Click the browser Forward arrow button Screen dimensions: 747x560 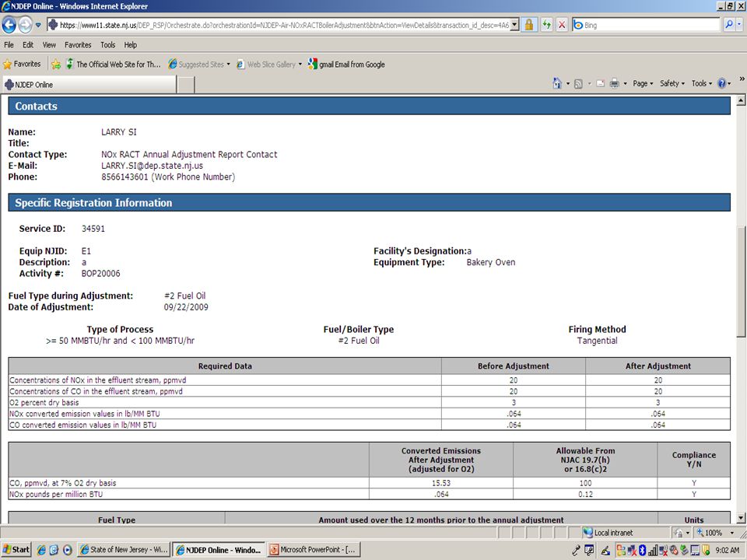(x=25, y=25)
